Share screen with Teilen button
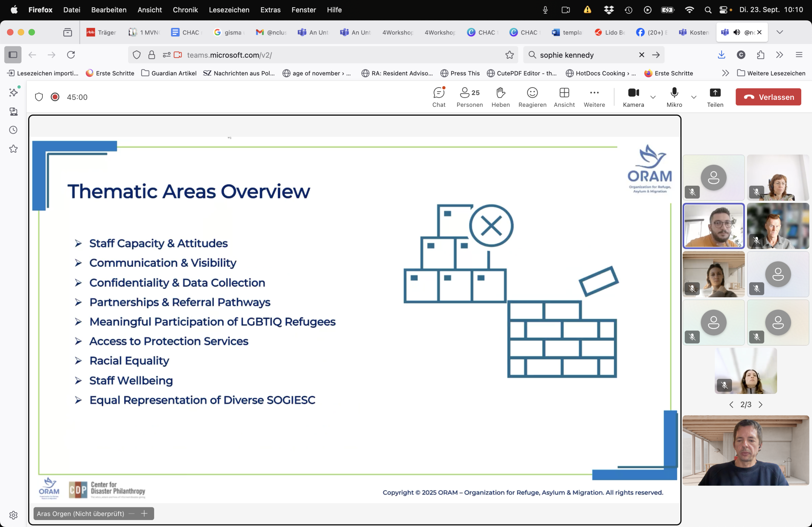The width and height of the screenshot is (812, 527). pyautogui.click(x=715, y=97)
